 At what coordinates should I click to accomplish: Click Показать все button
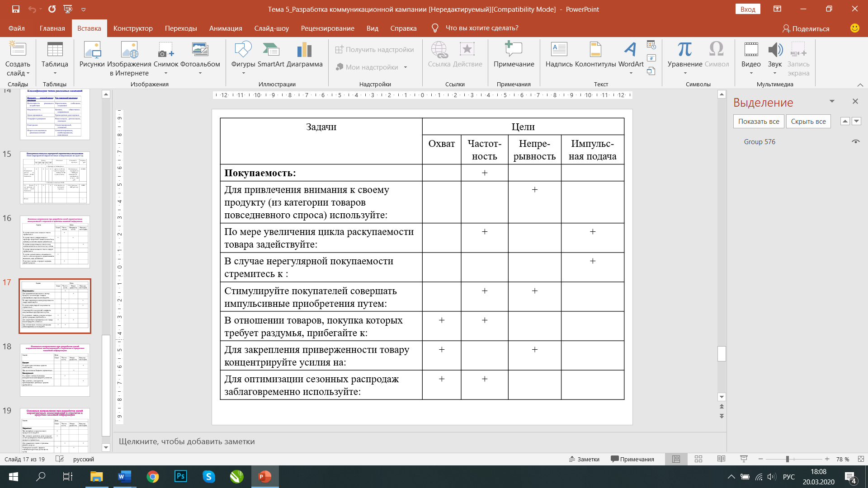point(759,121)
